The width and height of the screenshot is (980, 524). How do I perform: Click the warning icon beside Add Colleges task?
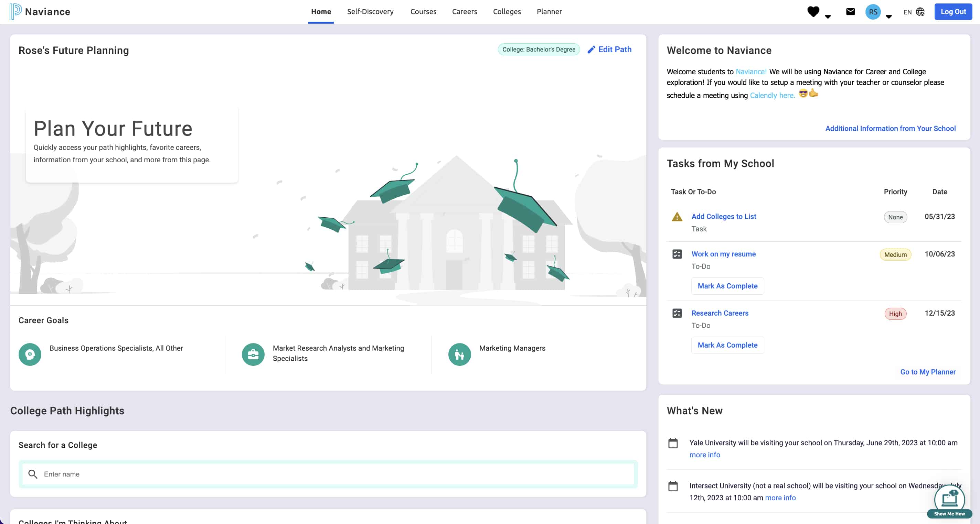tap(678, 217)
